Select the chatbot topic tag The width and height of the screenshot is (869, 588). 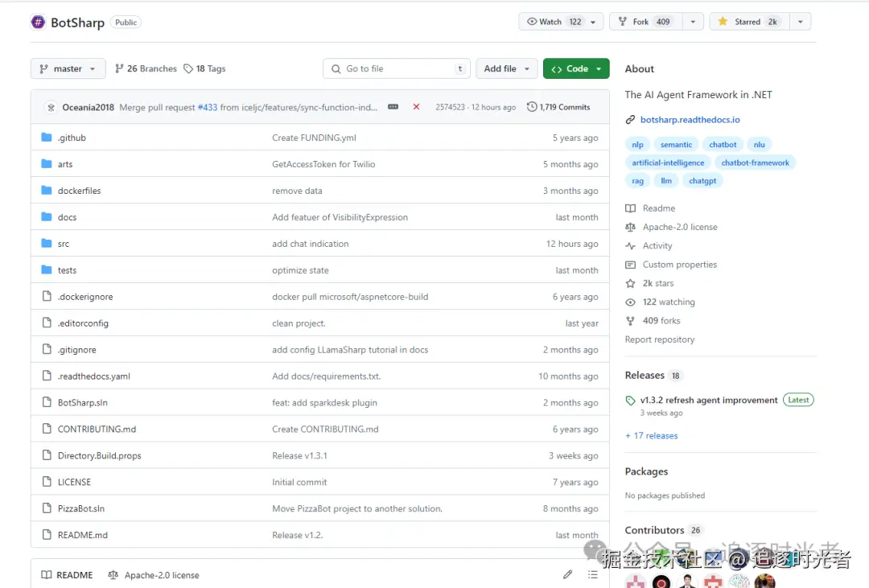[723, 145]
